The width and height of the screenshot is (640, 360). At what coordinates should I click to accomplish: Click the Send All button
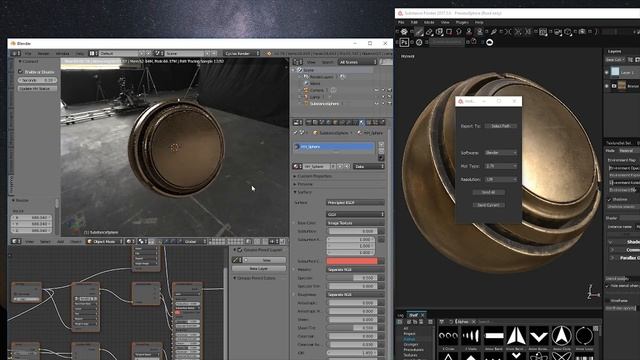489,192
